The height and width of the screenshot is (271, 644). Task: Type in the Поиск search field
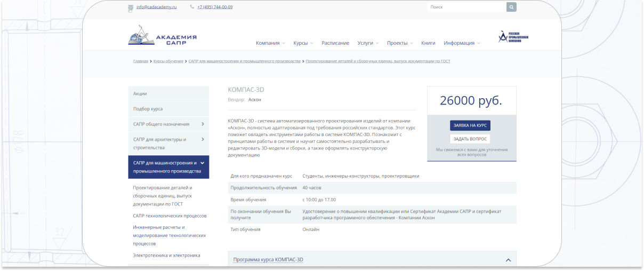tap(466, 7)
